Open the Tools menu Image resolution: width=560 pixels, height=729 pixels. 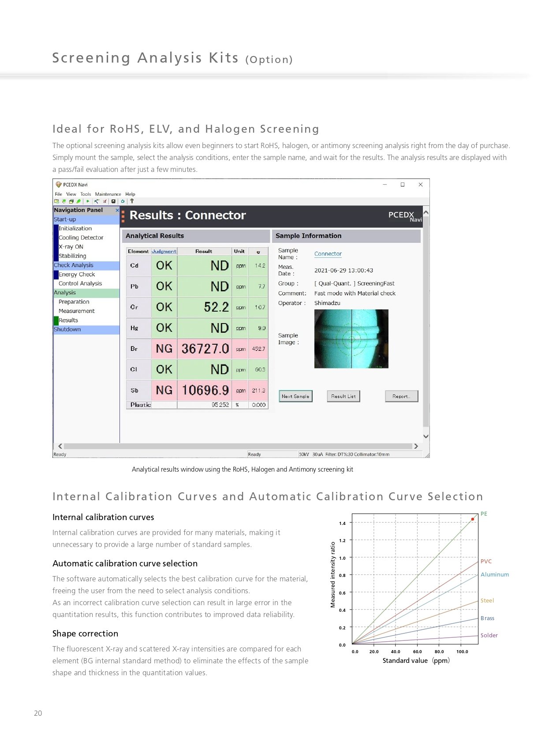tap(86, 194)
